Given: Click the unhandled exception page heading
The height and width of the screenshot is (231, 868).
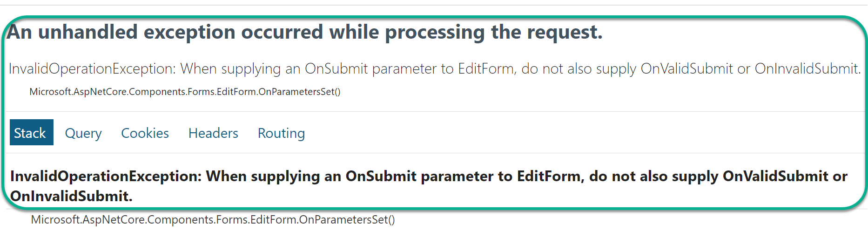Looking at the screenshot, I should (x=305, y=32).
